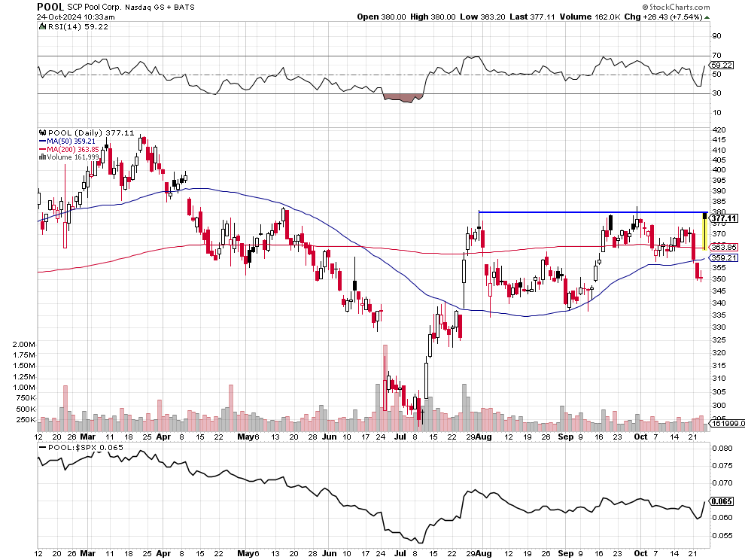Click the blue horizontal resistance line

(587, 212)
